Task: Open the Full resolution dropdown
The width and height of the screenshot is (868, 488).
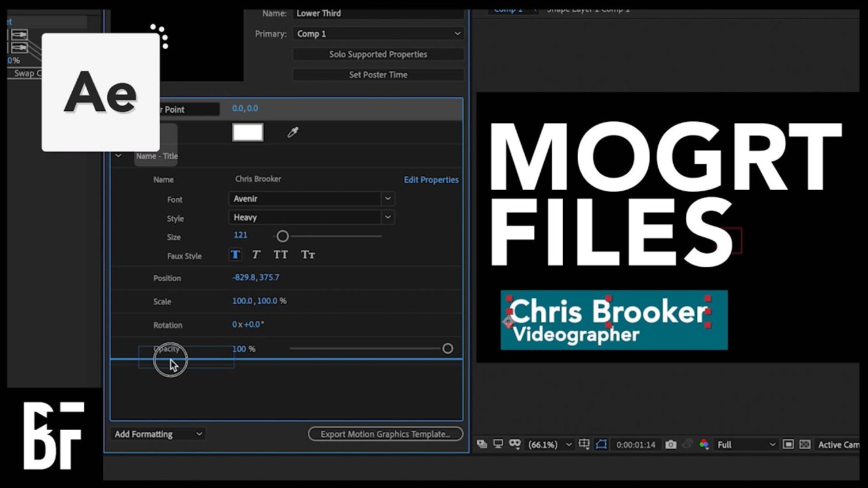Action: click(x=746, y=445)
